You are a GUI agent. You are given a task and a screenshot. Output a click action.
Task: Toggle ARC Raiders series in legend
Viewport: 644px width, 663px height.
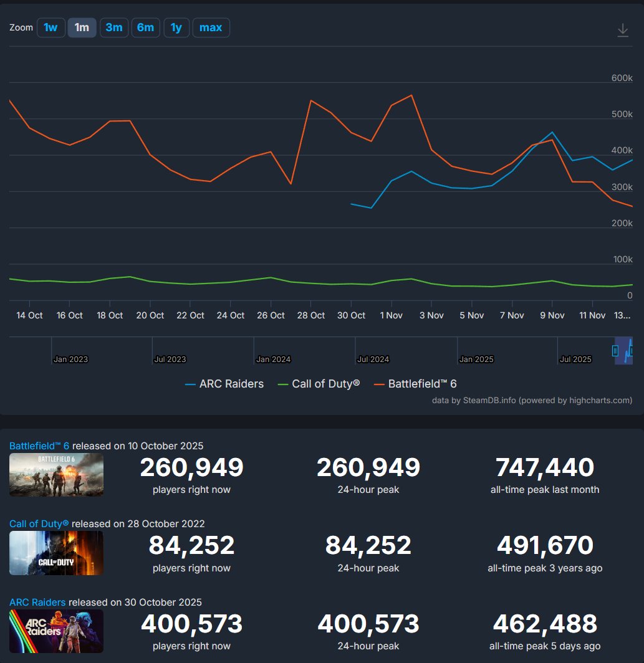224,384
